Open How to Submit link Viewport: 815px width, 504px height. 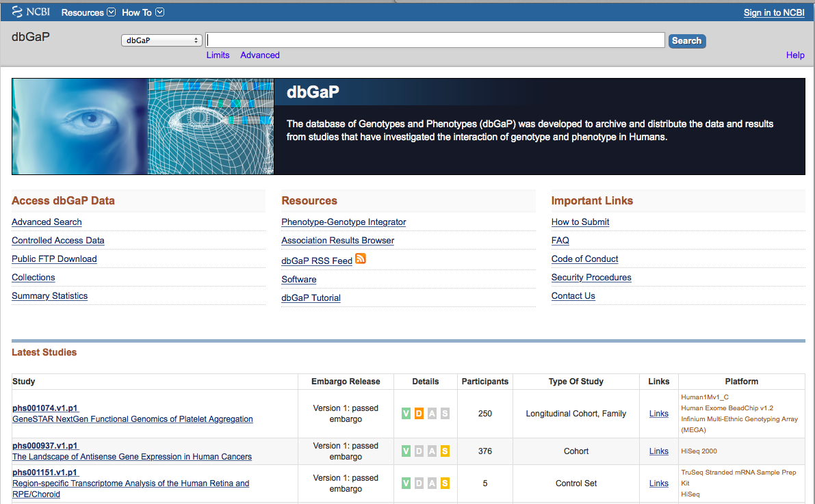tap(580, 222)
